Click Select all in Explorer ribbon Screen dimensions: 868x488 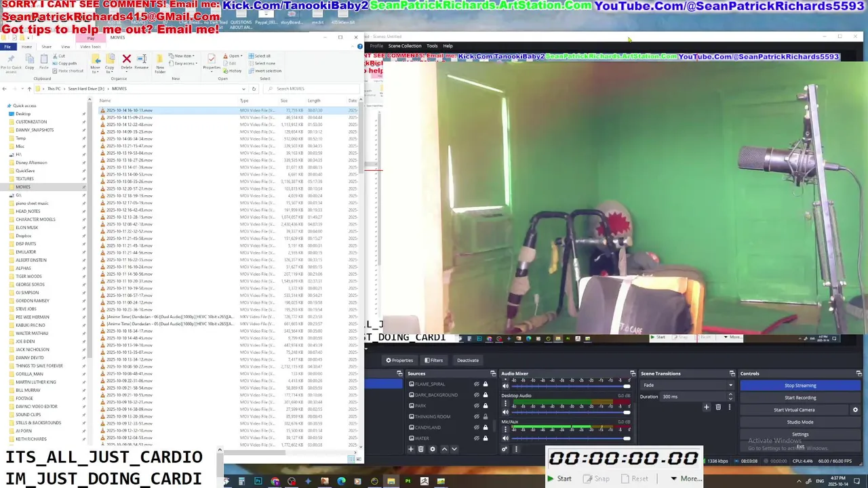point(260,56)
